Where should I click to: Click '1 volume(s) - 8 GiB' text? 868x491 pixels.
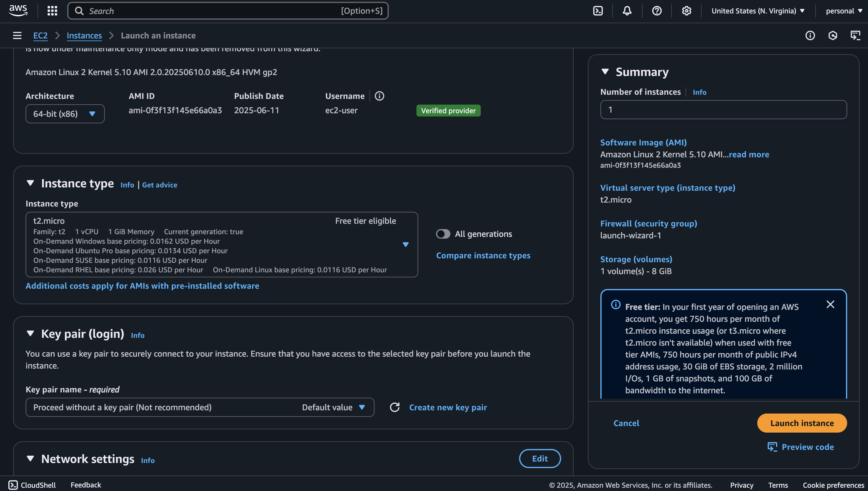tap(636, 271)
